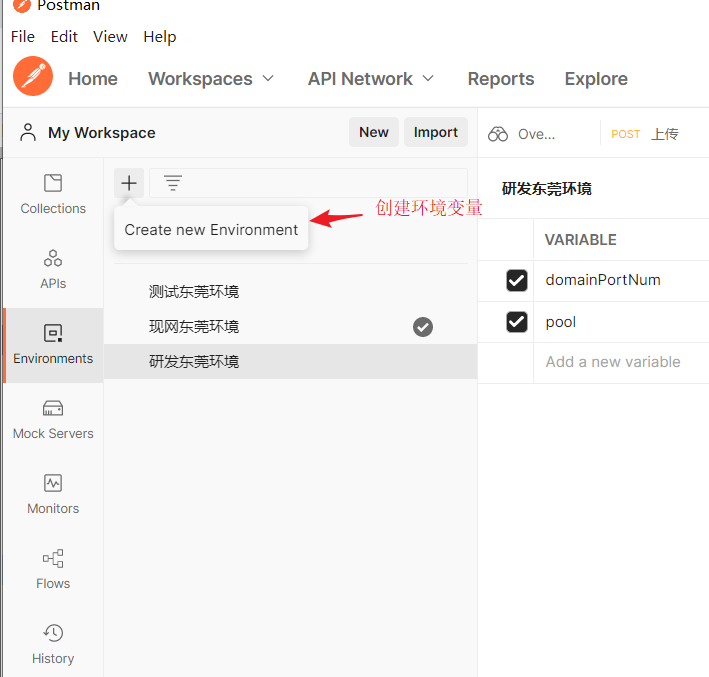The image size is (709, 677).
Task: Click the plus button to add environment
Action: tap(129, 183)
